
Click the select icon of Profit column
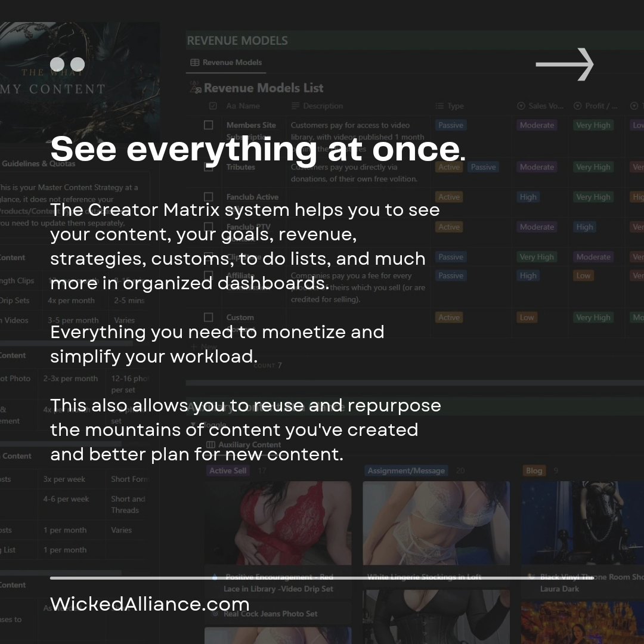pyautogui.click(x=577, y=106)
